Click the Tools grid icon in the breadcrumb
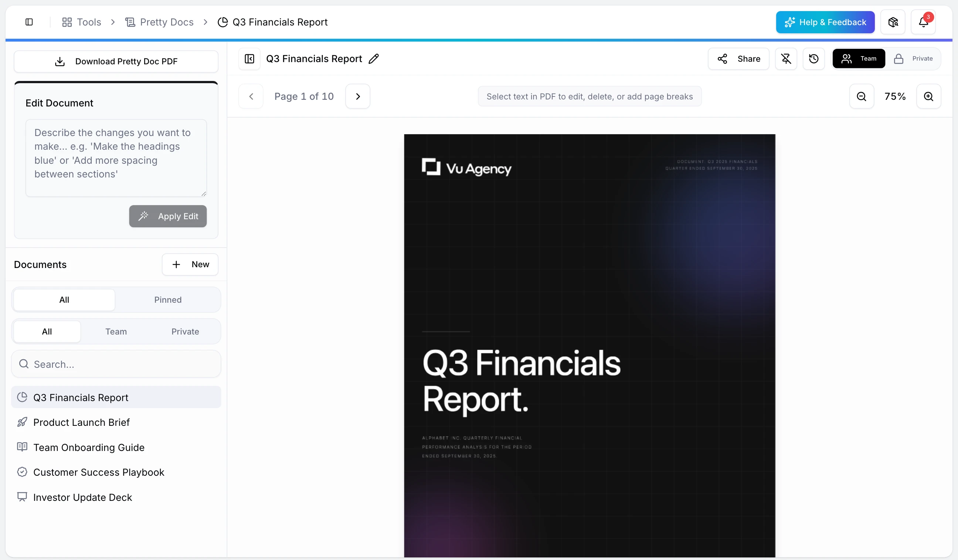 click(x=67, y=22)
